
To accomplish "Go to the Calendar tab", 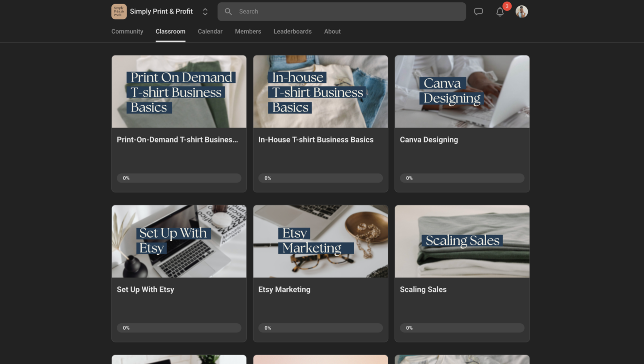I will (x=210, y=31).
